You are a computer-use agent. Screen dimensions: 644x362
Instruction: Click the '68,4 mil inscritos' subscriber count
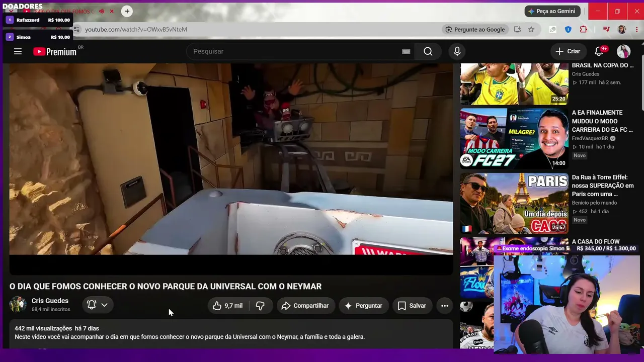[x=51, y=309]
